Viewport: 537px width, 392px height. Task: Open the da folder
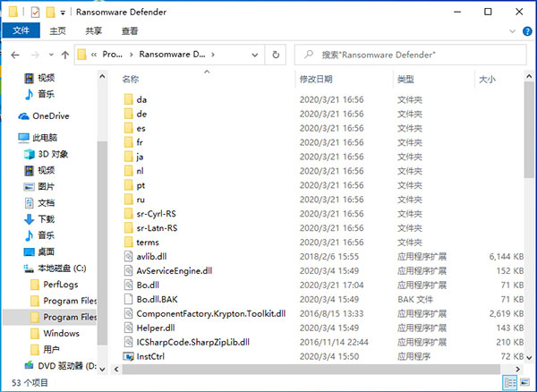click(141, 99)
